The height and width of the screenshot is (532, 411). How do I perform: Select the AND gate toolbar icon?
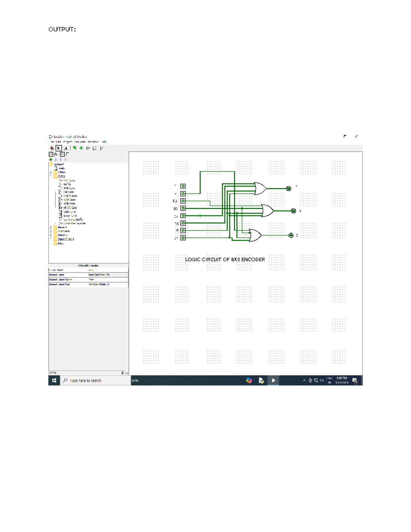[95, 148]
